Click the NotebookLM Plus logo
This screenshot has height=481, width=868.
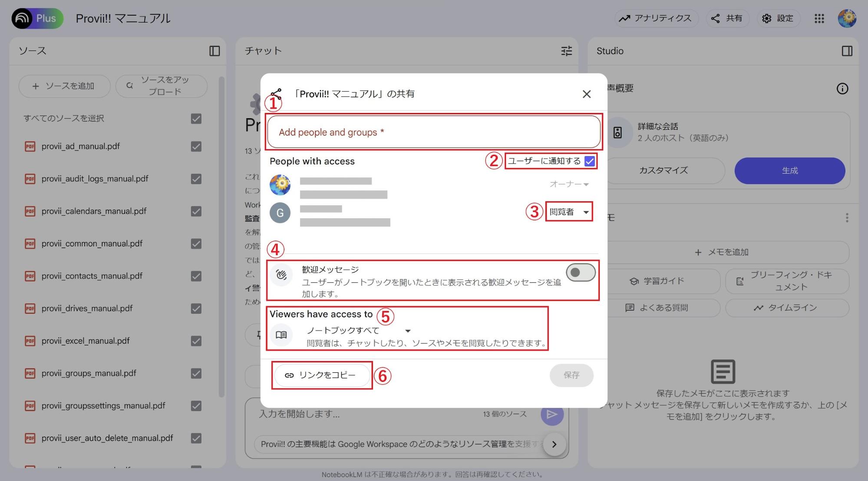coord(37,18)
